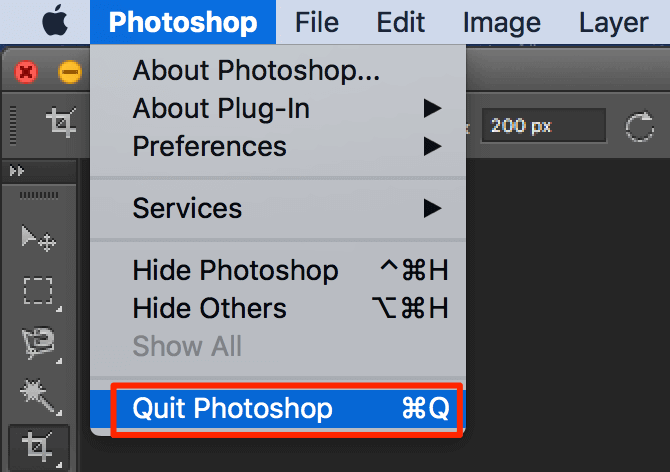Click the crop icon in options bar
This screenshot has height=472, width=670.
click(x=62, y=124)
